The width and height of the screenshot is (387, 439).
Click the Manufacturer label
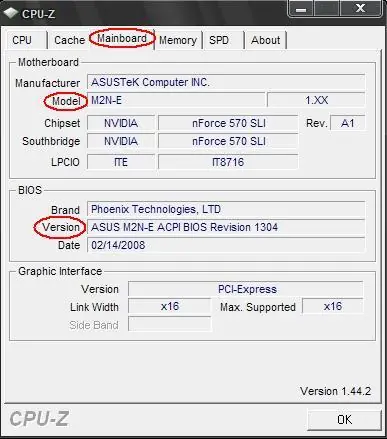47,83
